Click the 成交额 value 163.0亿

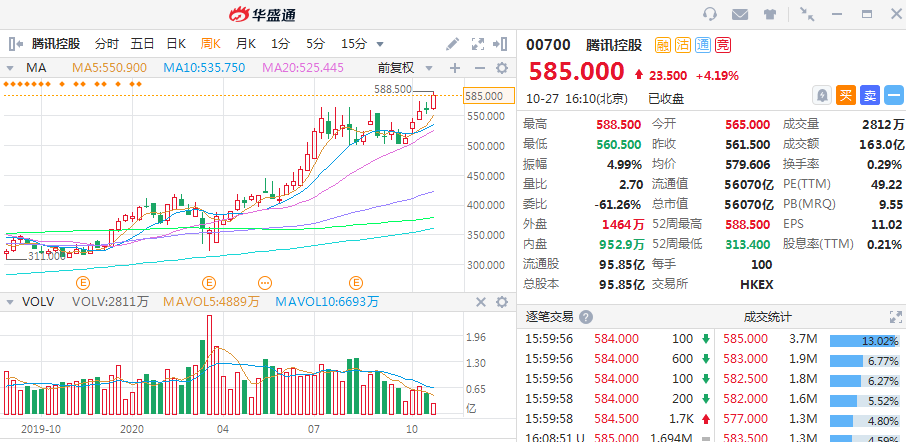pyautogui.click(x=881, y=144)
